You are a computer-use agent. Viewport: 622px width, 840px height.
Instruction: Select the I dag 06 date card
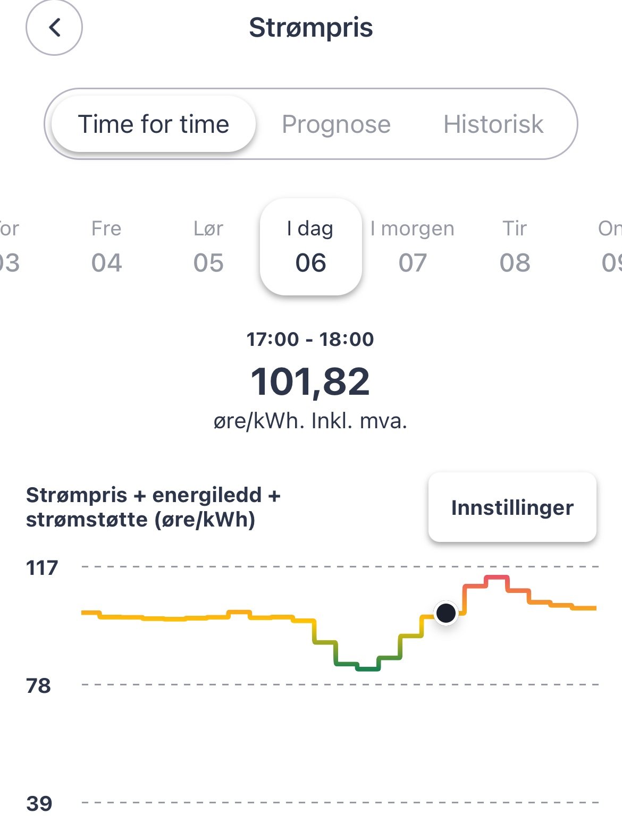coord(310,246)
